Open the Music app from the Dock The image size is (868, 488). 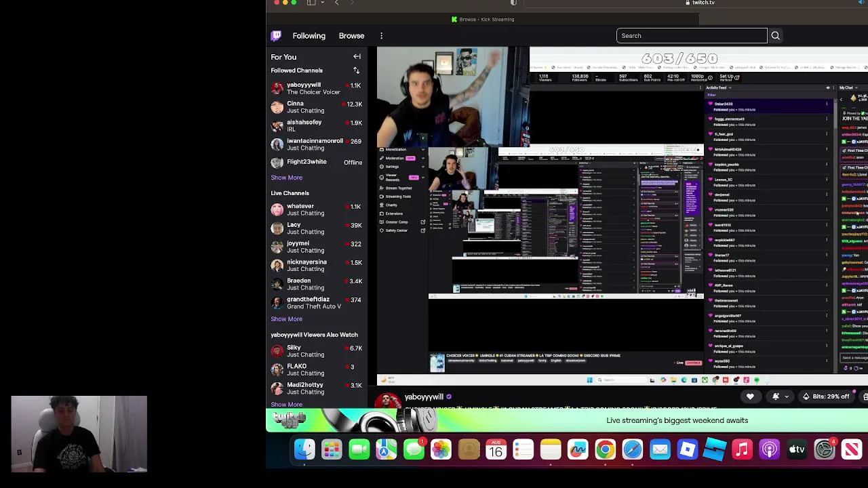[x=742, y=449]
